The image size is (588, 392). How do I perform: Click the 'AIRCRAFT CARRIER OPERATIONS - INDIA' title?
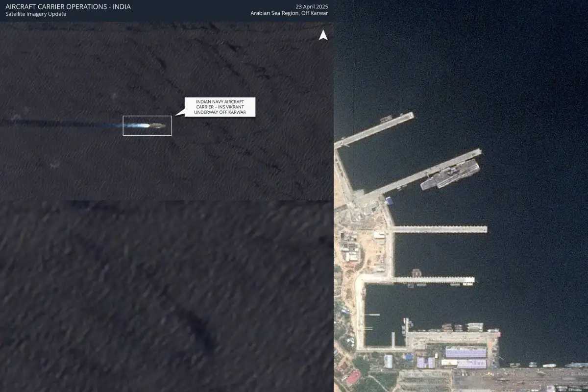point(68,7)
